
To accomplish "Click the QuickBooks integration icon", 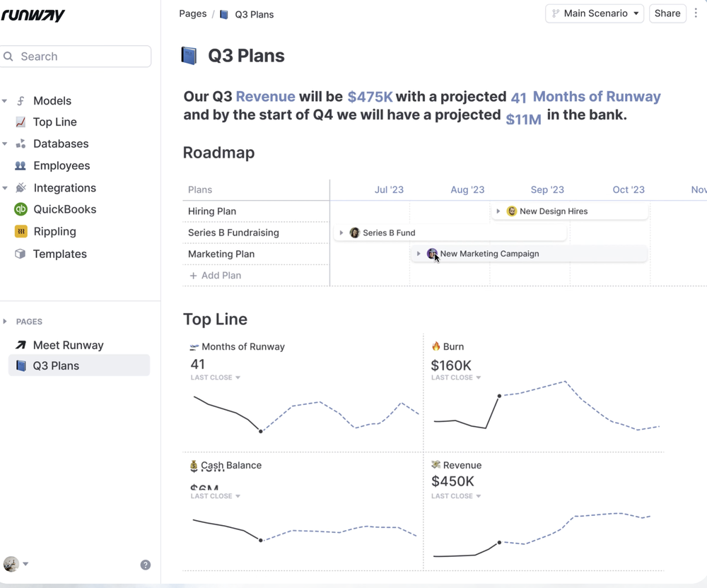I will [x=21, y=209].
